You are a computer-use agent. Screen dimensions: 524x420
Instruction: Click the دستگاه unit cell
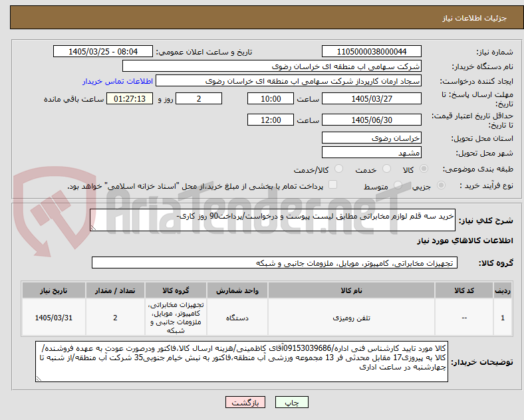(x=237, y=318)
